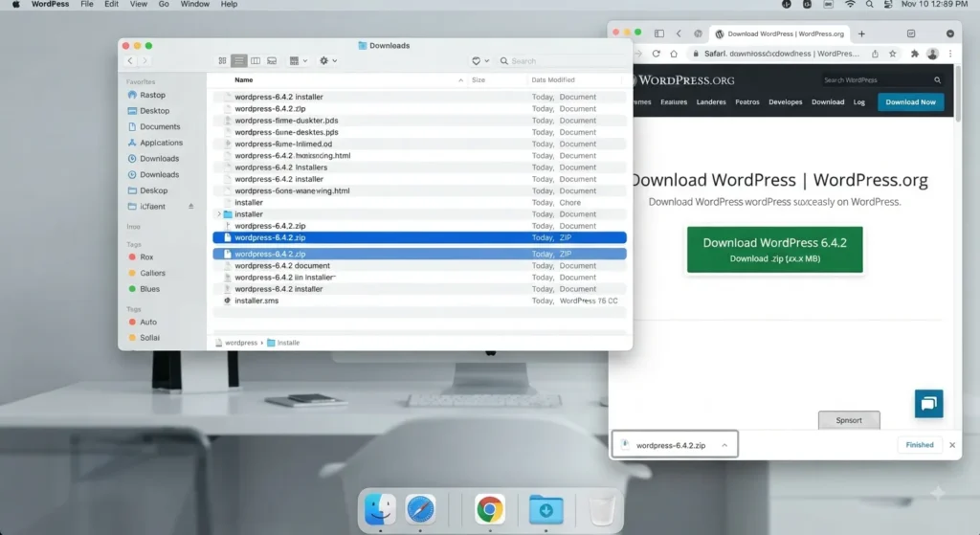980x535 pixels.
Task: Go forward in Finder Downloads window
Action: click(x=145, y=60)
